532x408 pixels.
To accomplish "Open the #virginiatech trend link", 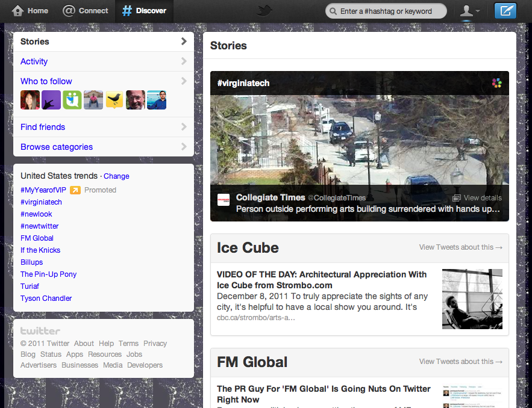I will pos(41,202).
